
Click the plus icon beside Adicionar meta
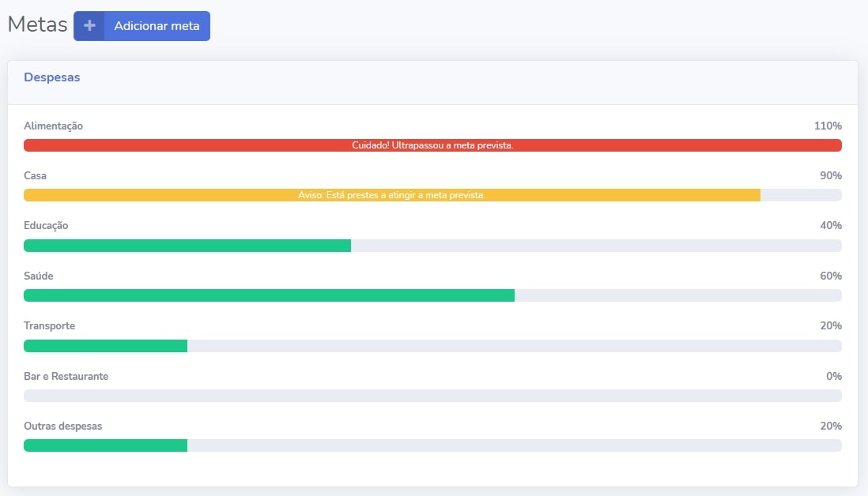pos(89,26)
